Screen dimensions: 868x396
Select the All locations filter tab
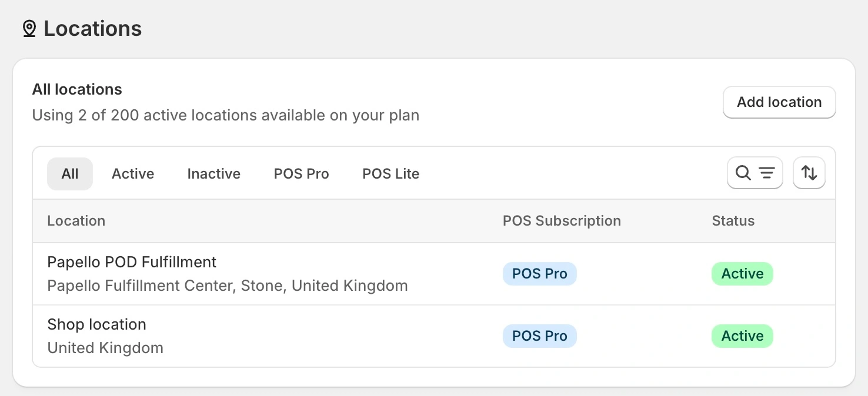70,173
